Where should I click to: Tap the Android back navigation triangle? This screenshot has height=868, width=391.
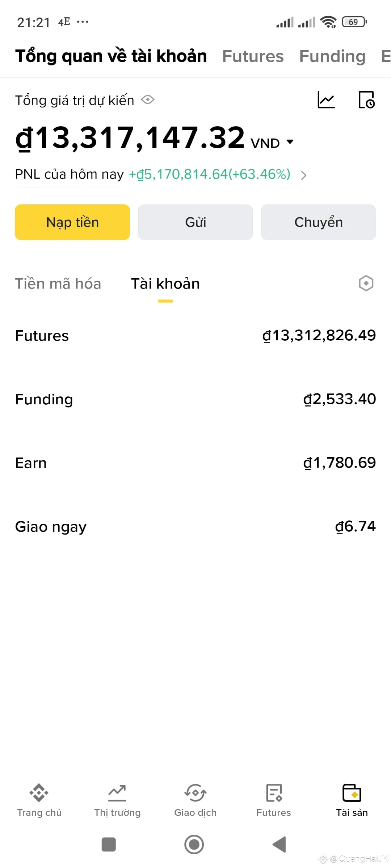click(279, 844)
